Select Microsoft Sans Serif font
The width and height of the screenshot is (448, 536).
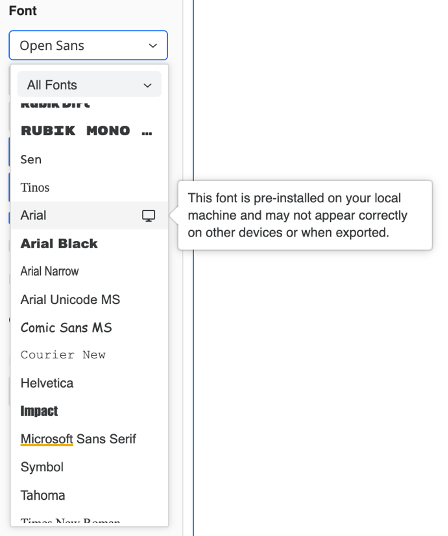pos(89,439)
